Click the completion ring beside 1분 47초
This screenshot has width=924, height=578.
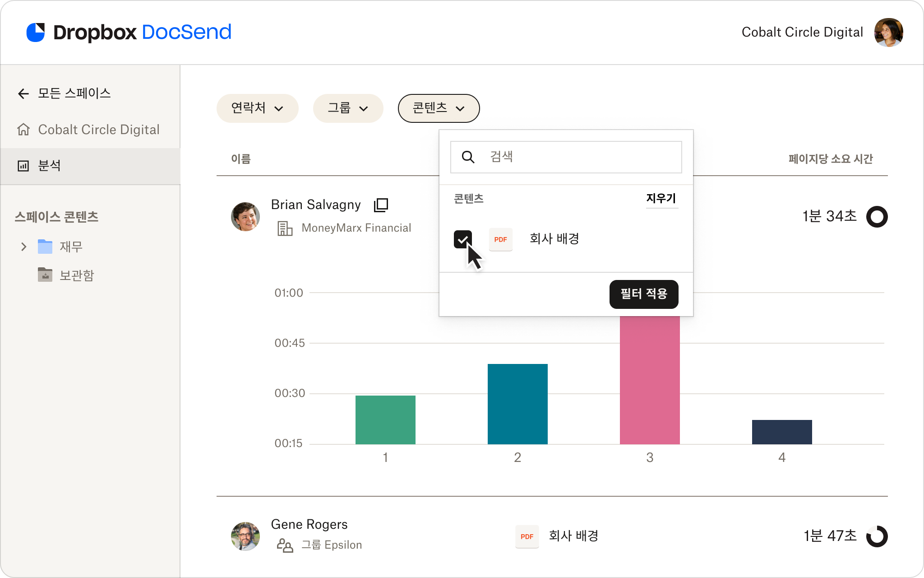(x=877, y=536)
